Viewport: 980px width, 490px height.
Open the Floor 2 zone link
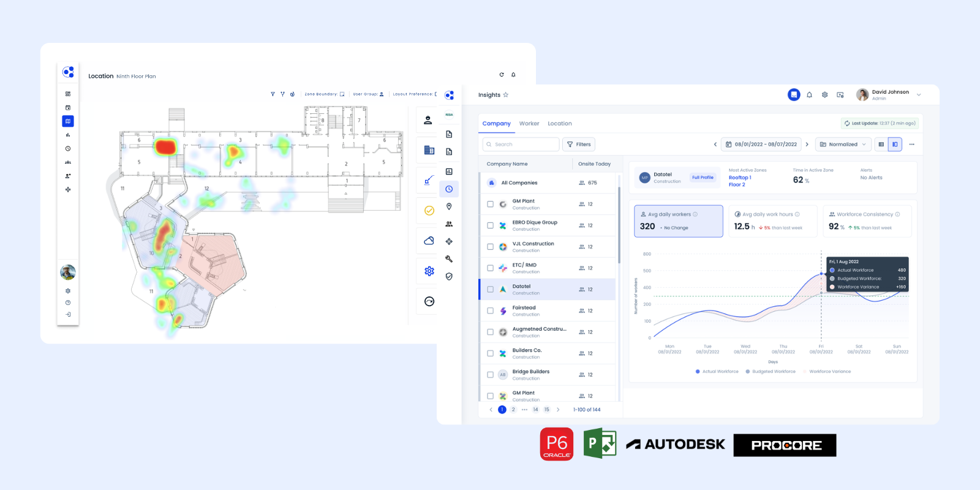737,185
